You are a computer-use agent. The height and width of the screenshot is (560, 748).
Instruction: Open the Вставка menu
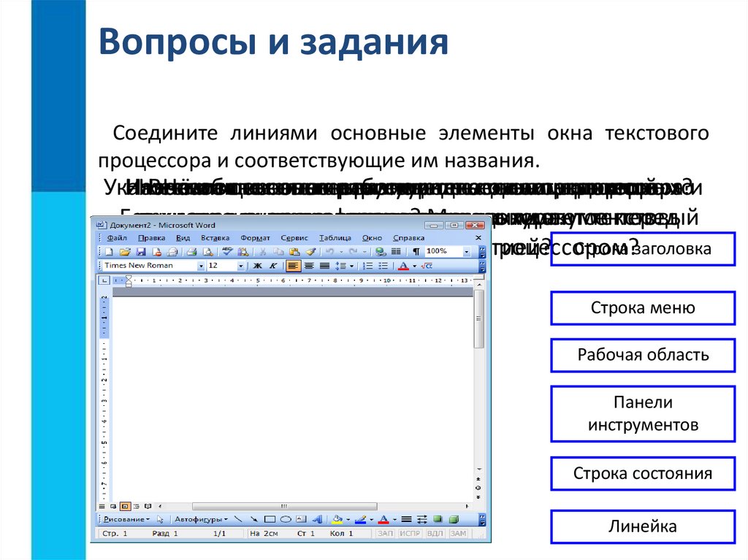coord(215,237)
